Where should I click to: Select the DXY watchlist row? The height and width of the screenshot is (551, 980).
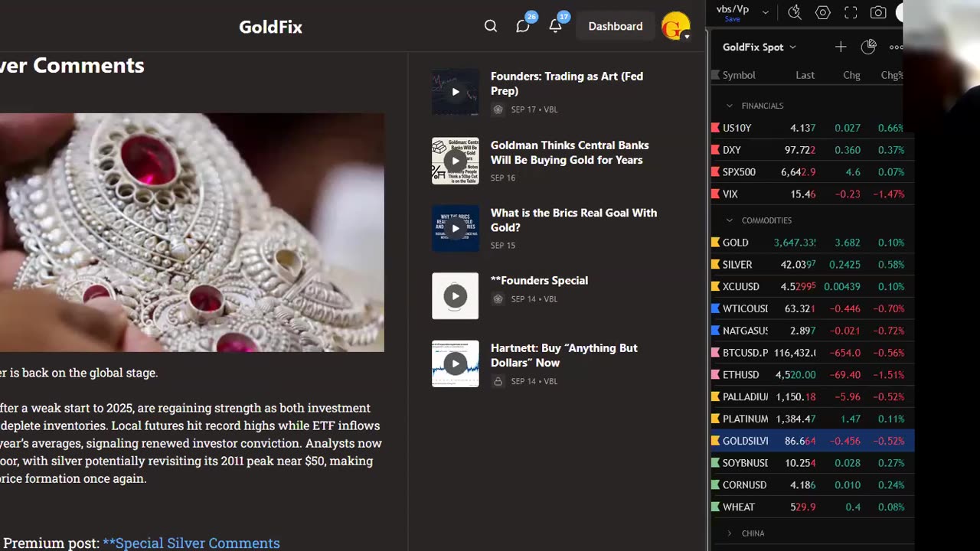[x=812, y=150]
